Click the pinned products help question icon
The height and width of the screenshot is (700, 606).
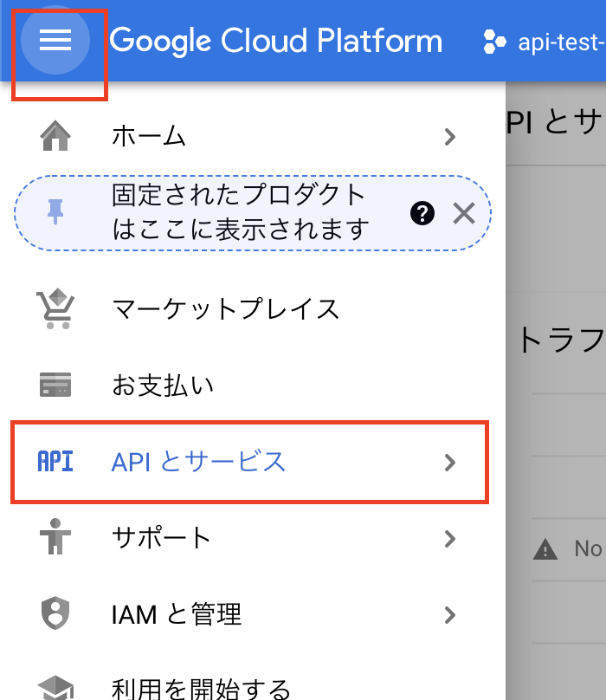tap(422, 213)
